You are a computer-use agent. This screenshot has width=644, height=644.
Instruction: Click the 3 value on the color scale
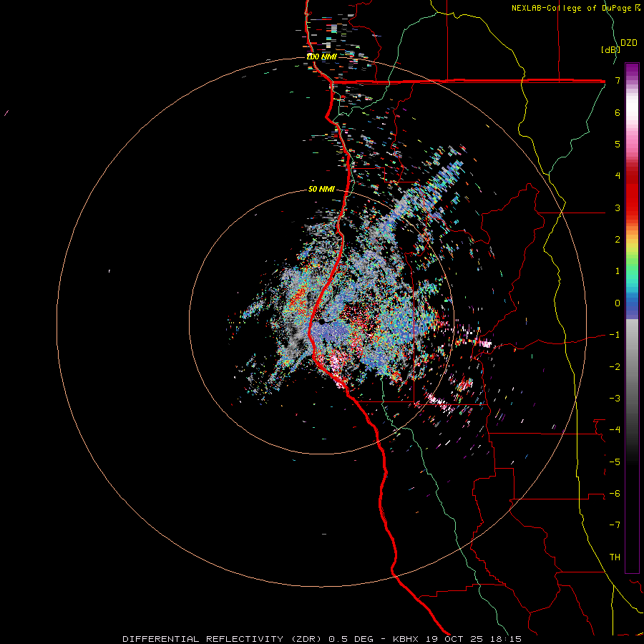(618, 208)
